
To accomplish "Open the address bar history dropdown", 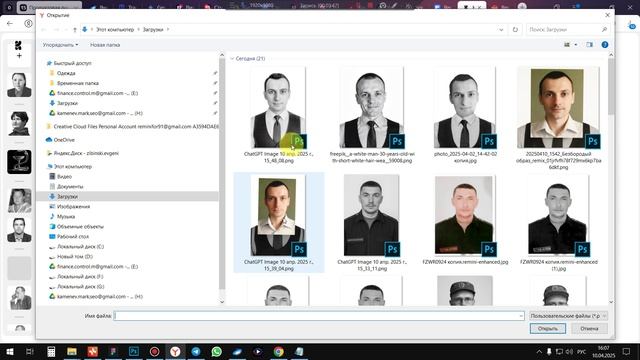I will point(501,29).
